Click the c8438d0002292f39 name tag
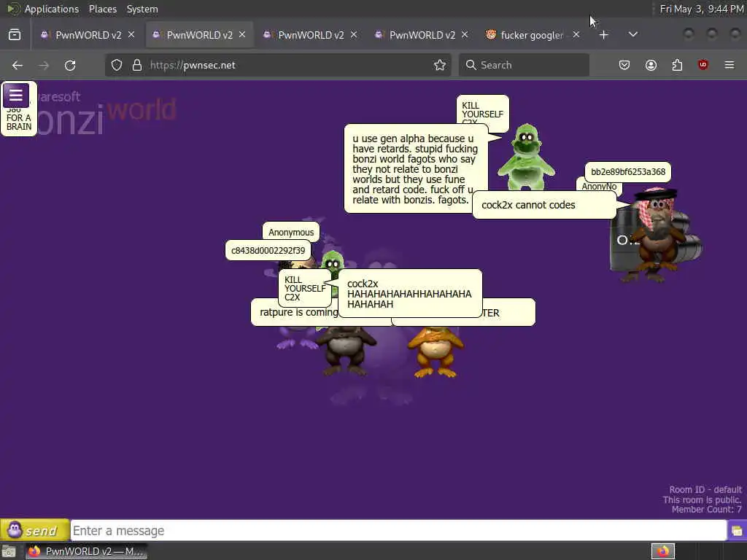 268,250
